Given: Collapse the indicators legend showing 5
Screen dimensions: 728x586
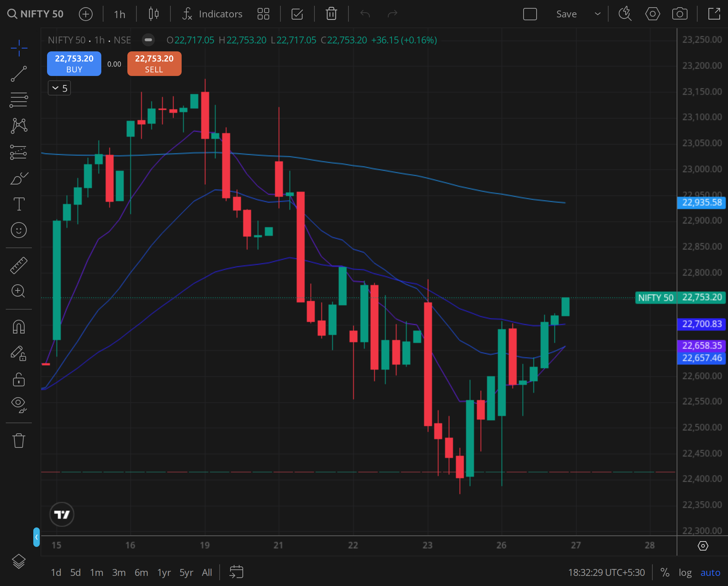Looking at the screenshot, I should point(59,88).
